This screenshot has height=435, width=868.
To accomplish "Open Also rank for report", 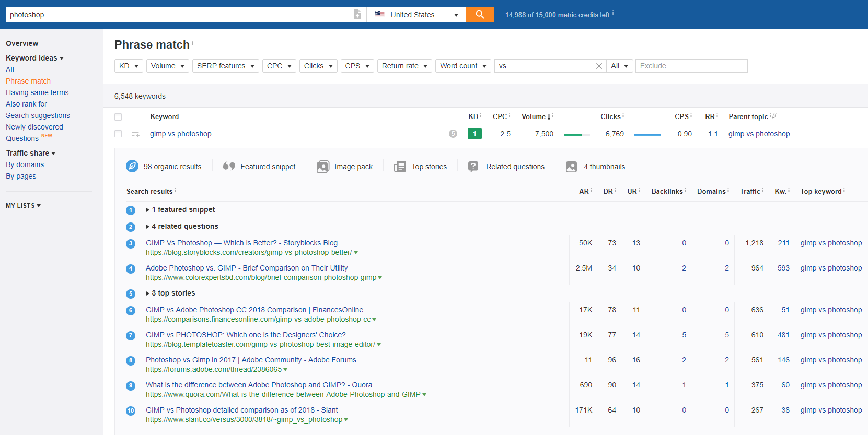I will pos(26,104).
